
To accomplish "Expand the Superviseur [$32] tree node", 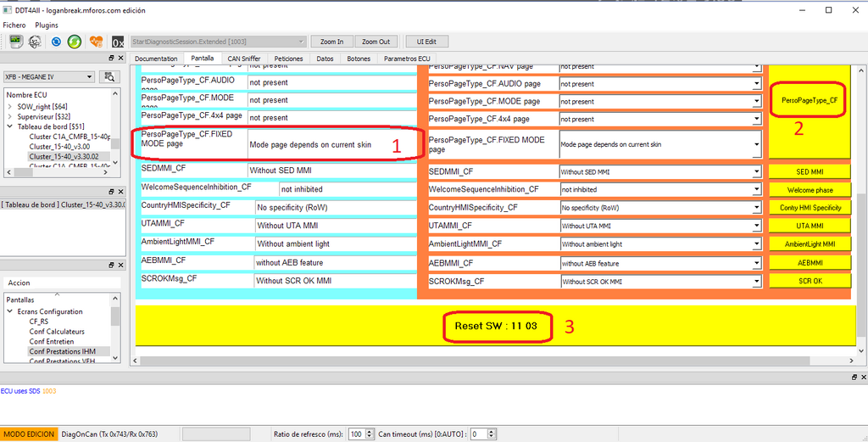I will click(10, 116).
